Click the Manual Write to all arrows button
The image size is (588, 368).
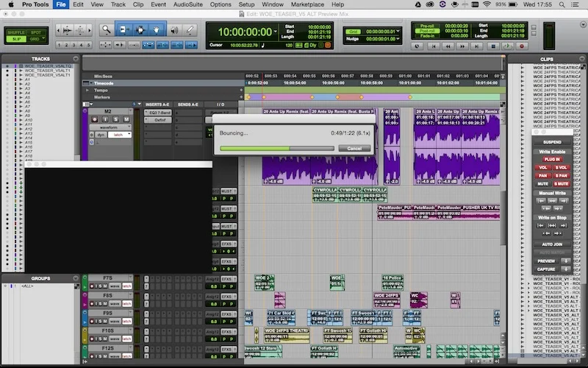[552, 201]
